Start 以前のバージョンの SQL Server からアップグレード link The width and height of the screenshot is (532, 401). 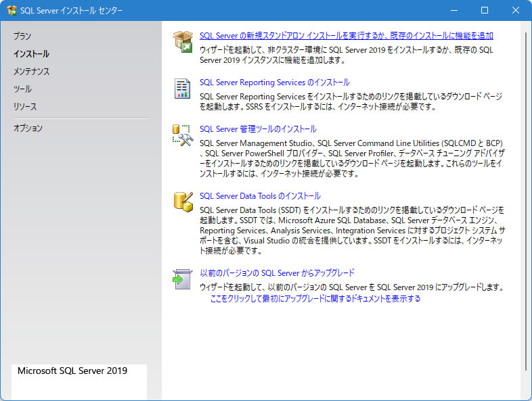[x=277, y=273]
